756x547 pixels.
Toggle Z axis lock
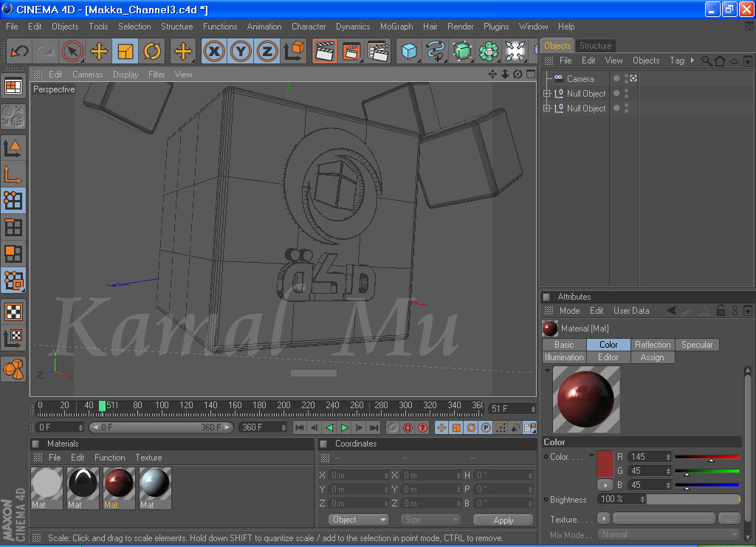[x=267, y=51]
